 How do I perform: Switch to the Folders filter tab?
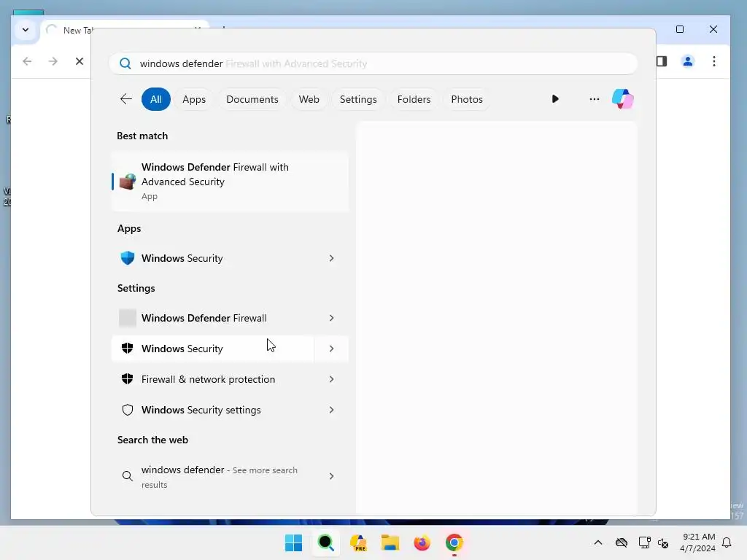point(414,99)
